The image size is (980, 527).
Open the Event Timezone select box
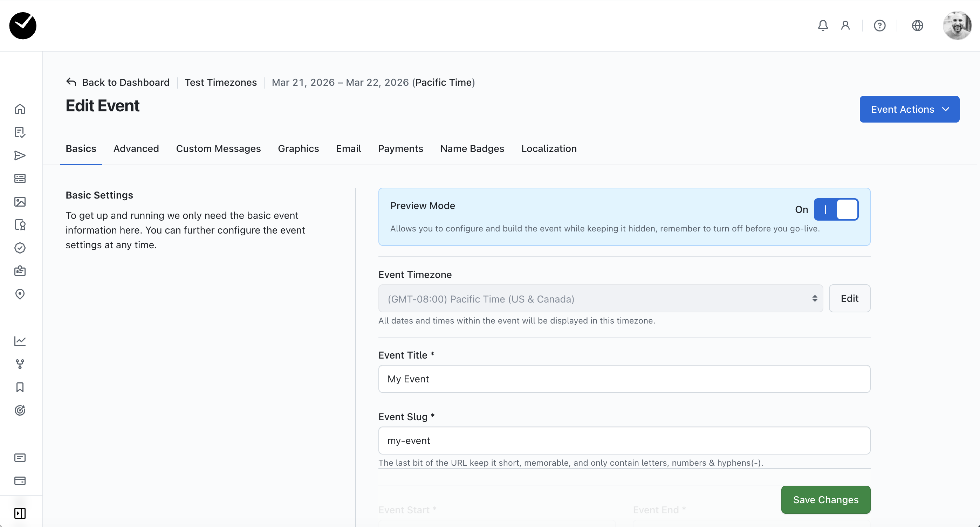pos(600,298)
